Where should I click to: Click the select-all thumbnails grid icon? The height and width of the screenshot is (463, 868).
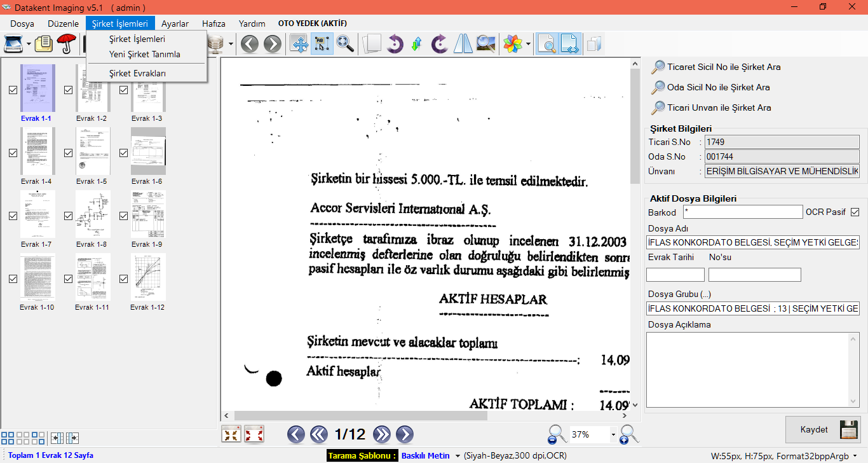8,438
